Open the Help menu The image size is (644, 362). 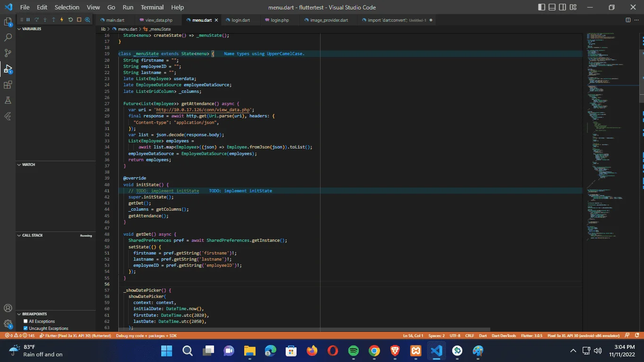click(178, 7)
